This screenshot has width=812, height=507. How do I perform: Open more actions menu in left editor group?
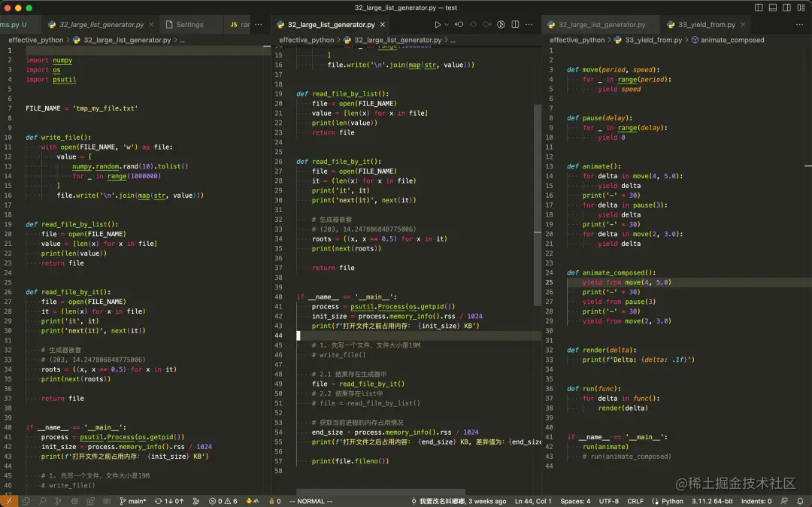pyautogui.click(x=259, y=24)
